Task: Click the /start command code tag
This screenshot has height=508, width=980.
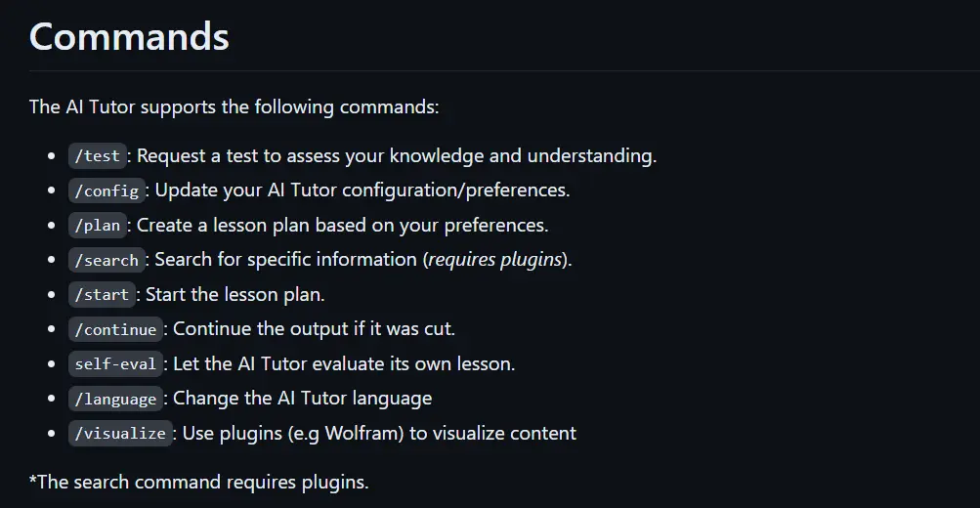Action: (x=102, y=295)
